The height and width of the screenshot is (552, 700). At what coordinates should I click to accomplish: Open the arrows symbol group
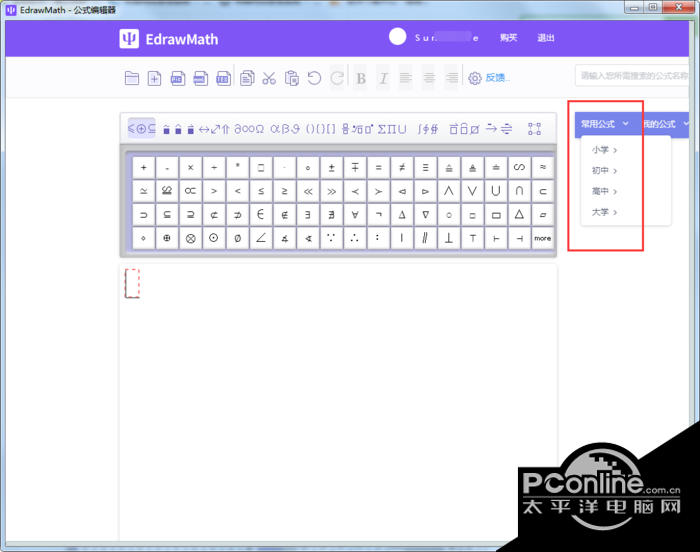(214, 129)
